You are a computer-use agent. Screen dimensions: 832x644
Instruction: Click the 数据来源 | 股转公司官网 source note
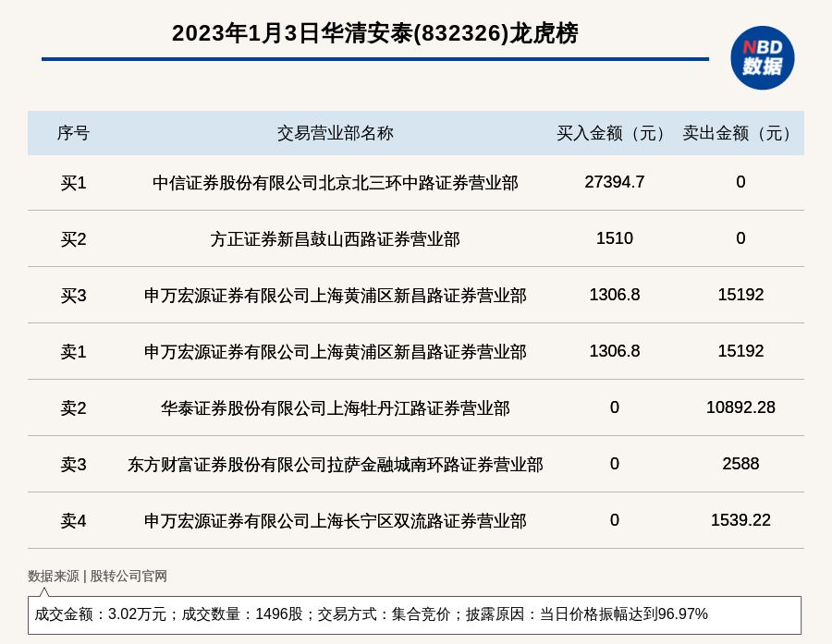98,577
